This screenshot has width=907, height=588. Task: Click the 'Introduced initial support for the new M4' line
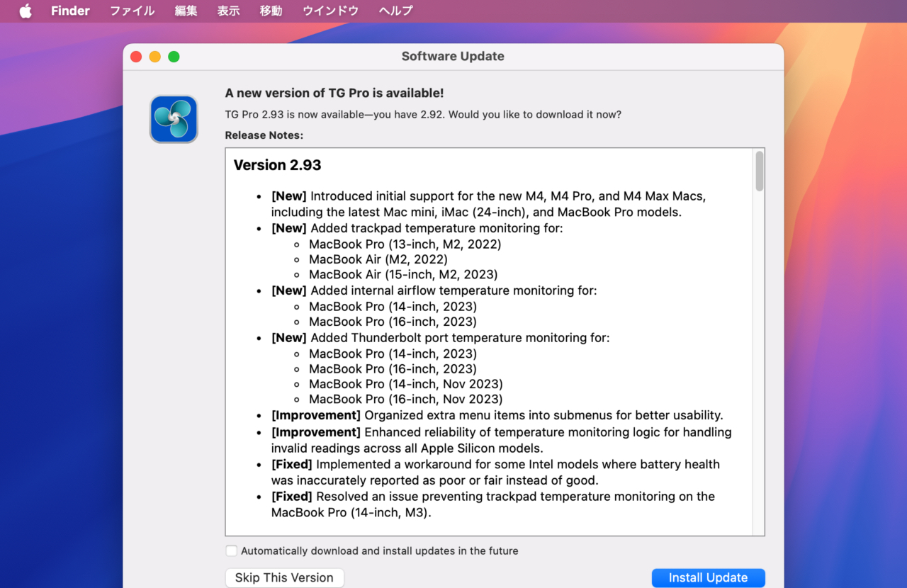488,204
